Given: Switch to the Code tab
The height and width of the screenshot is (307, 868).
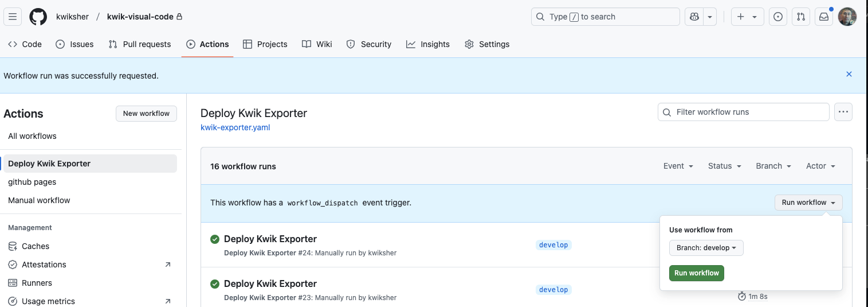Looking at the screenshot, I should [x=25, y=44].
